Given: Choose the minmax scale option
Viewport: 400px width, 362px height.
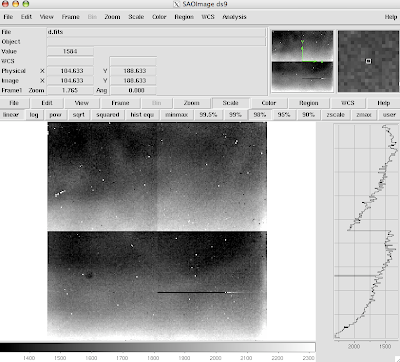Looking at the screenshot, I should click(x=177, y=115).
